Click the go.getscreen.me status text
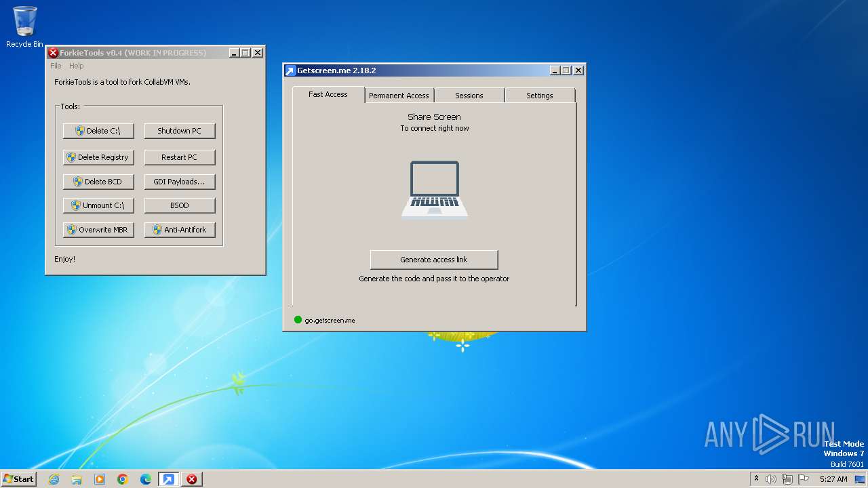Image resolution: width=868 pixels, height=488 pixels. click(330, 320)
